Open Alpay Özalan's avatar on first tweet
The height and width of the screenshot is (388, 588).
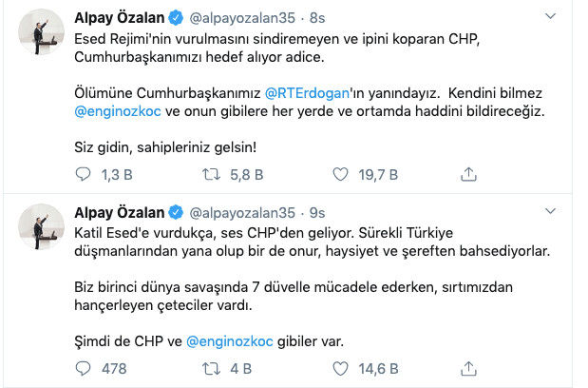tap(41, 35)
